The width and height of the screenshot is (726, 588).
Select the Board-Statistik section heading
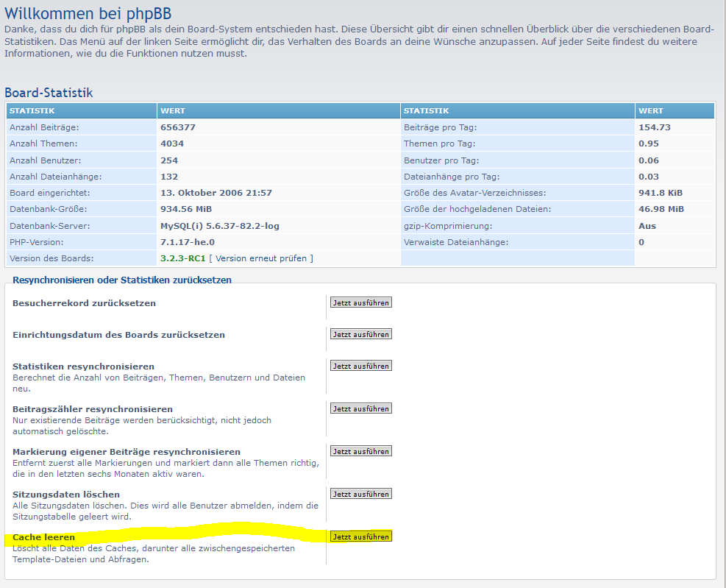coord(49,93)
